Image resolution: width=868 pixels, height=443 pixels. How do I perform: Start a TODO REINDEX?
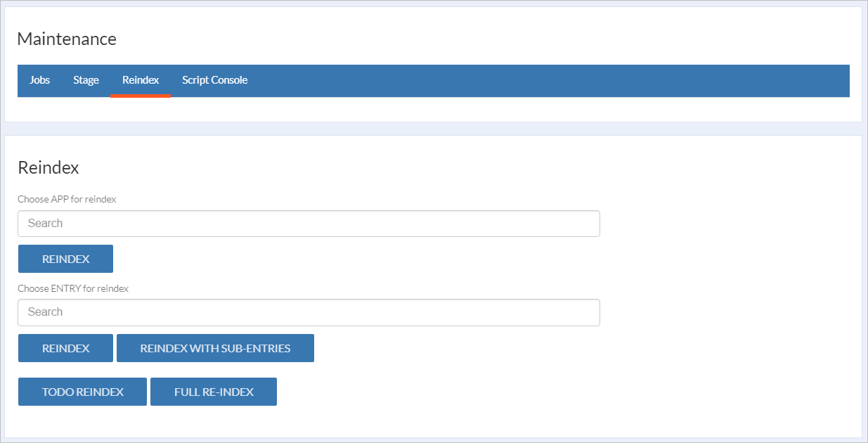click(x=82, y=391)
